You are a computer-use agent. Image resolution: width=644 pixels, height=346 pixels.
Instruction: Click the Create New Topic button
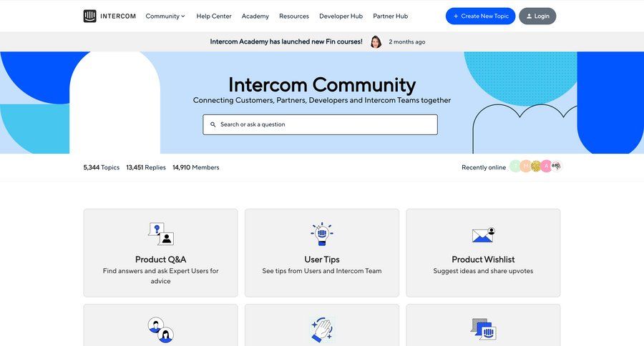(x=481, y=16)
